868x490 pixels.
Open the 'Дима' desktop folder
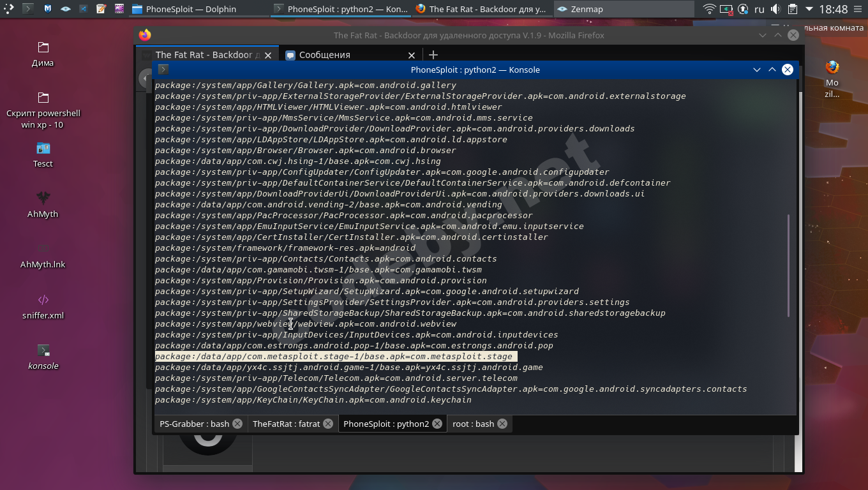43,54
